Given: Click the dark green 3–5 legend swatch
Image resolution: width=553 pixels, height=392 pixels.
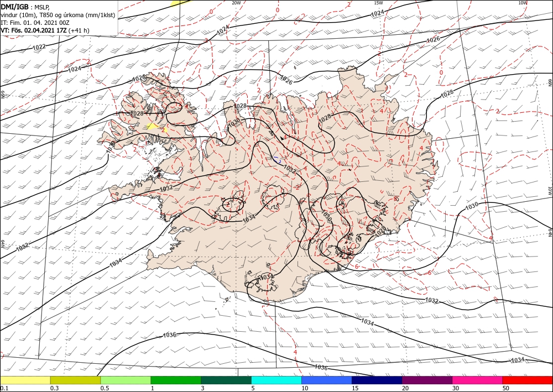Looking at the screenshot, I should click(226, 380).
